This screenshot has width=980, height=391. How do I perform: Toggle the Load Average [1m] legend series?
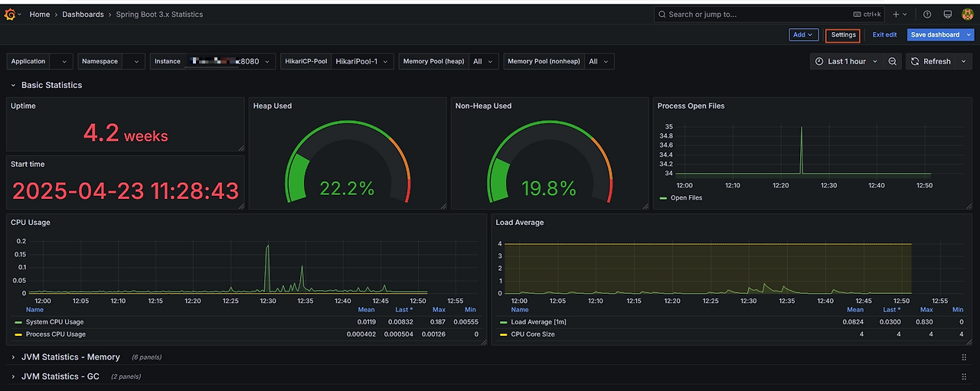pyautogui.click(x=538, y=322)
